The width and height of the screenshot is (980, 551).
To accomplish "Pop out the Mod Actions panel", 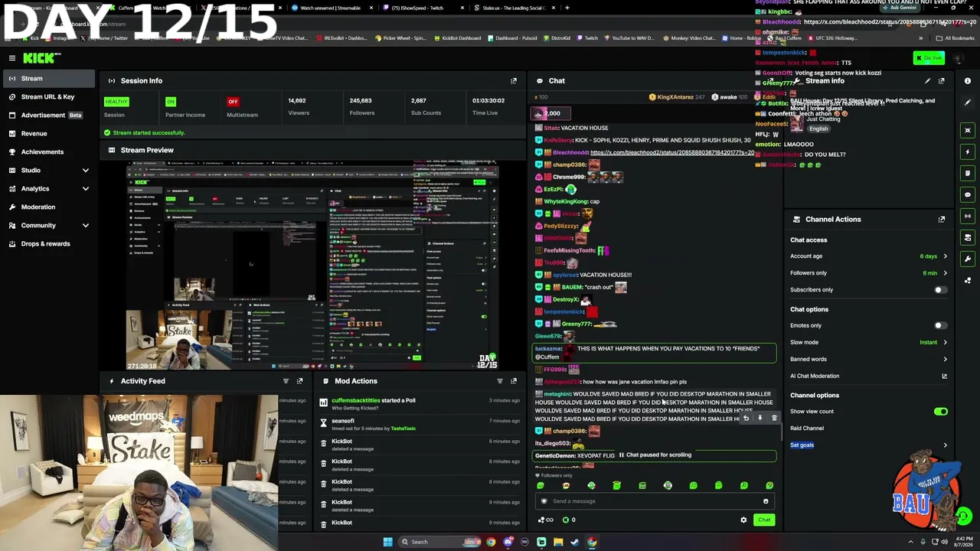I will [514, 381].
